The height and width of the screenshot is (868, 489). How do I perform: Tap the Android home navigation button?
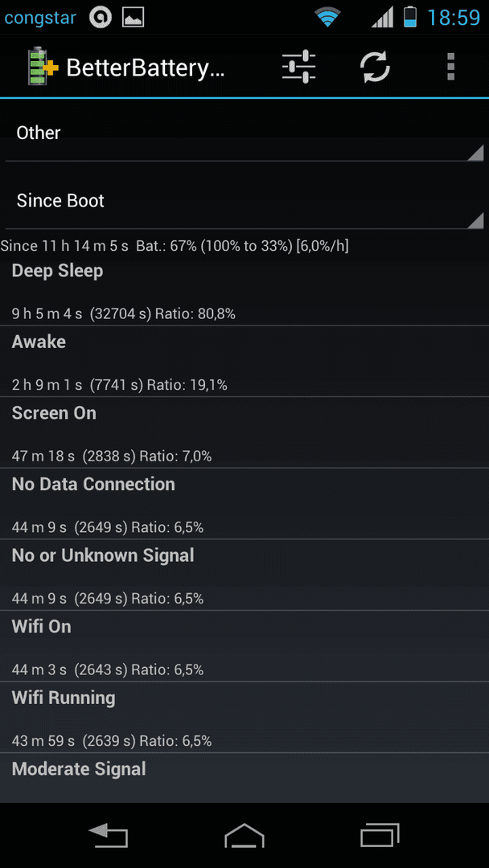(244, 835)
